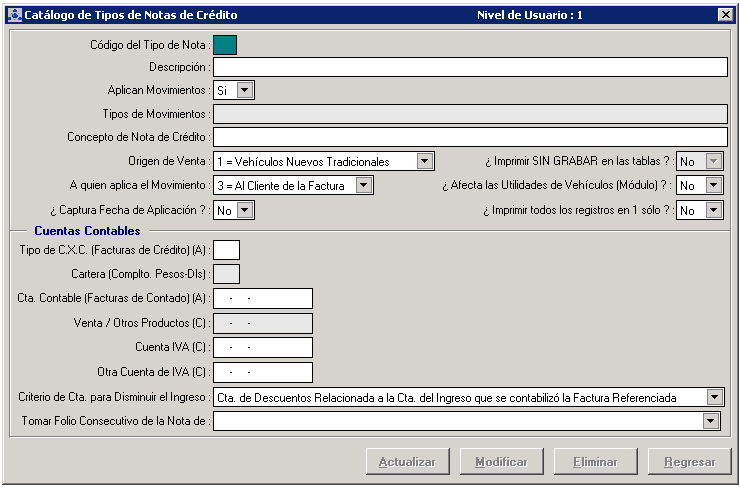Click Cta. Contable Facturas de Contado field

pyautogui.click(x=263, y=298)
